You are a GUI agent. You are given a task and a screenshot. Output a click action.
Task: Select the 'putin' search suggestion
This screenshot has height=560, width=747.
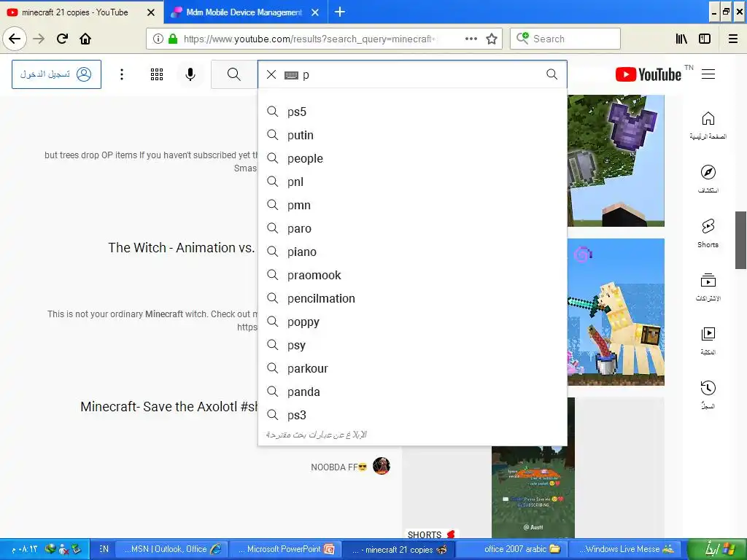[412, 135]
